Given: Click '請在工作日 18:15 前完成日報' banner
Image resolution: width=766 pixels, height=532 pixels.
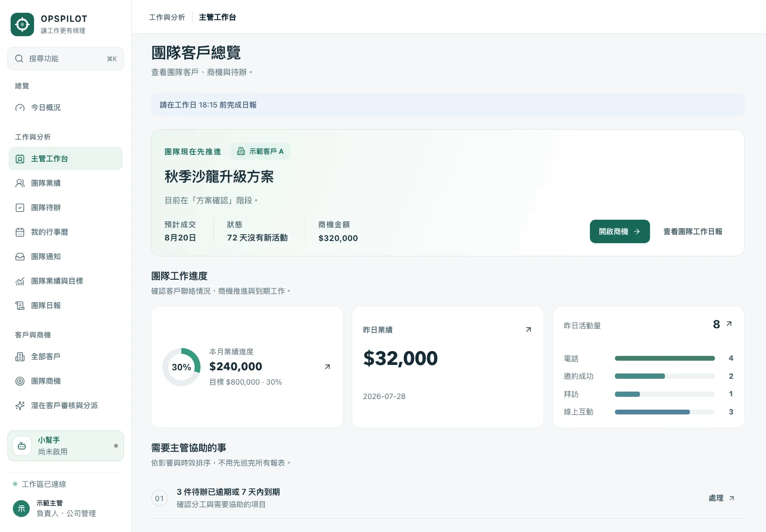Looking at the screenshot, I should coord(448,105).
